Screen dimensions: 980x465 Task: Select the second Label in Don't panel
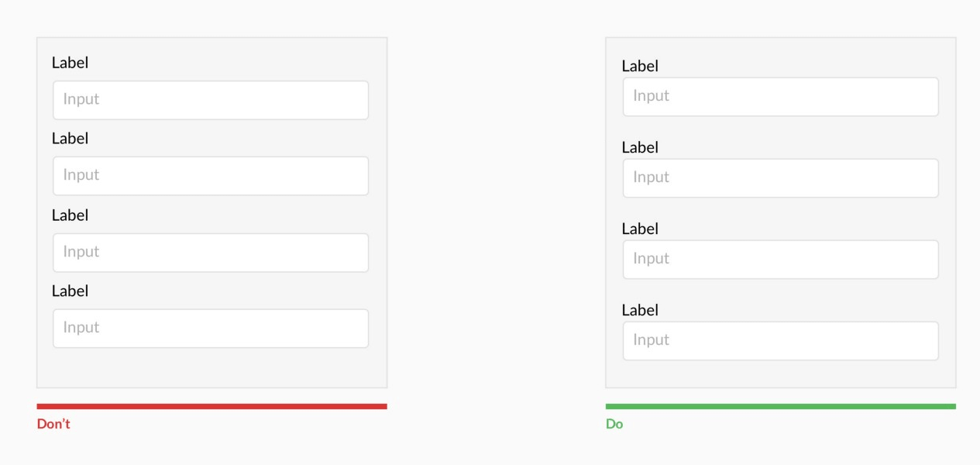pos(70,139)
